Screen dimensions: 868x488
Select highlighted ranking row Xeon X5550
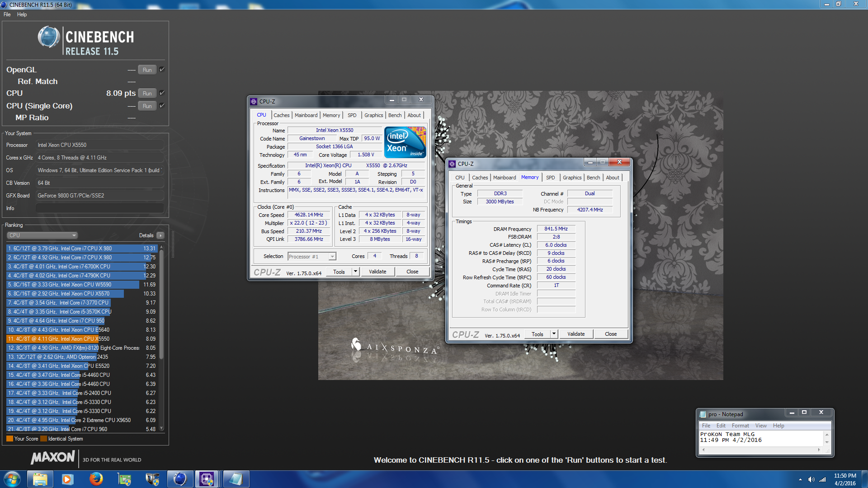[82, 339]
